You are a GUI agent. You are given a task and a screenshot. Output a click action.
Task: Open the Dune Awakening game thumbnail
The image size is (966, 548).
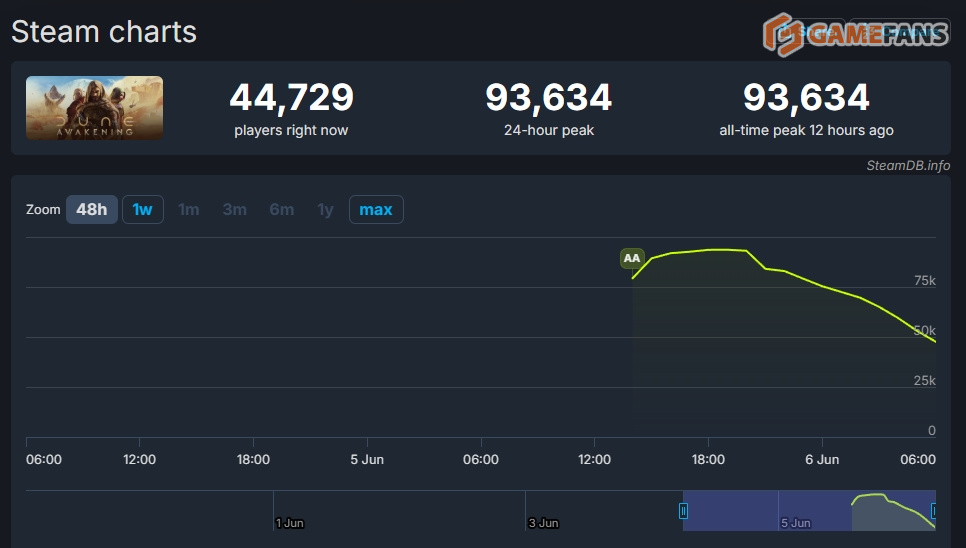[x=94, y=108]
